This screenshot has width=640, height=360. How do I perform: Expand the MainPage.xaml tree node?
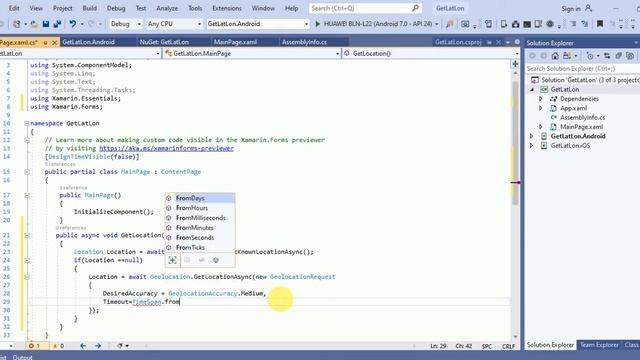pyautogui.click(x=540, y=127)
